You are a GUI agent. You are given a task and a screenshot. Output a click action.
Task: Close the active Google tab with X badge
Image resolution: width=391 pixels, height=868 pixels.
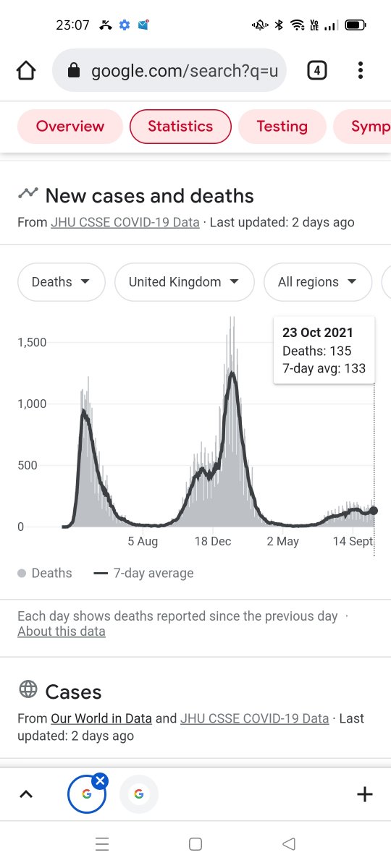point(101,780)
